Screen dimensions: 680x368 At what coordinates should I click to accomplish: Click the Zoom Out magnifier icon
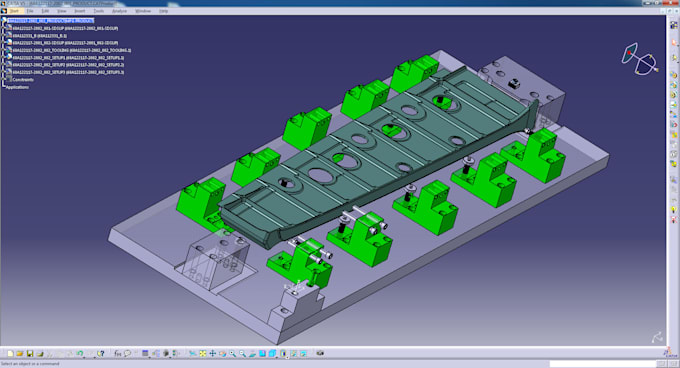[242, 354]
